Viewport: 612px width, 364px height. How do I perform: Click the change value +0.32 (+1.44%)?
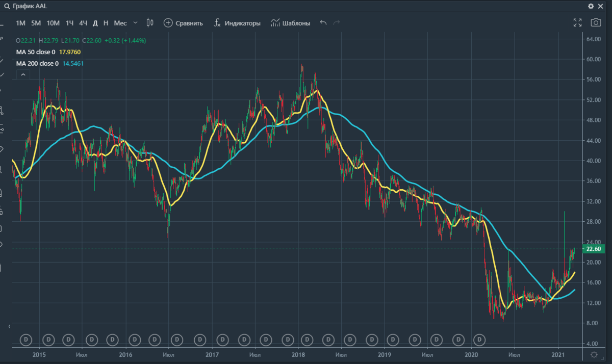124,40
